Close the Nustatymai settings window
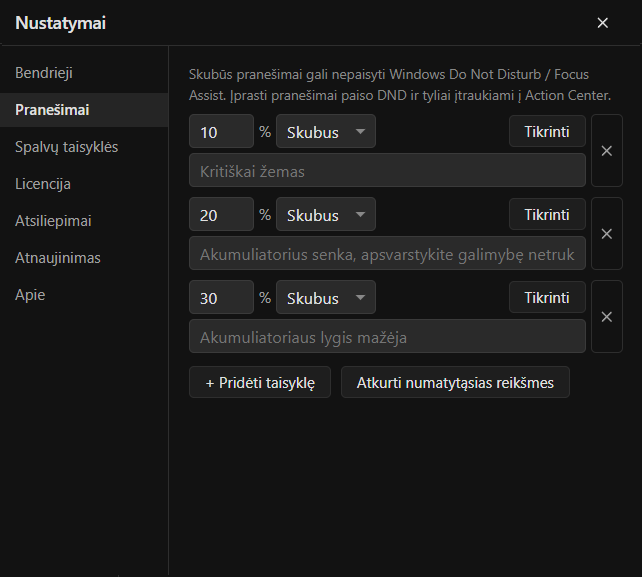 603,23
